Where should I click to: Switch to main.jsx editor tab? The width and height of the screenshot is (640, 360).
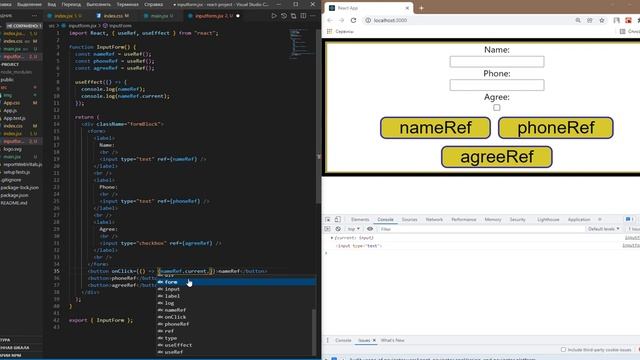pos(159,16)
